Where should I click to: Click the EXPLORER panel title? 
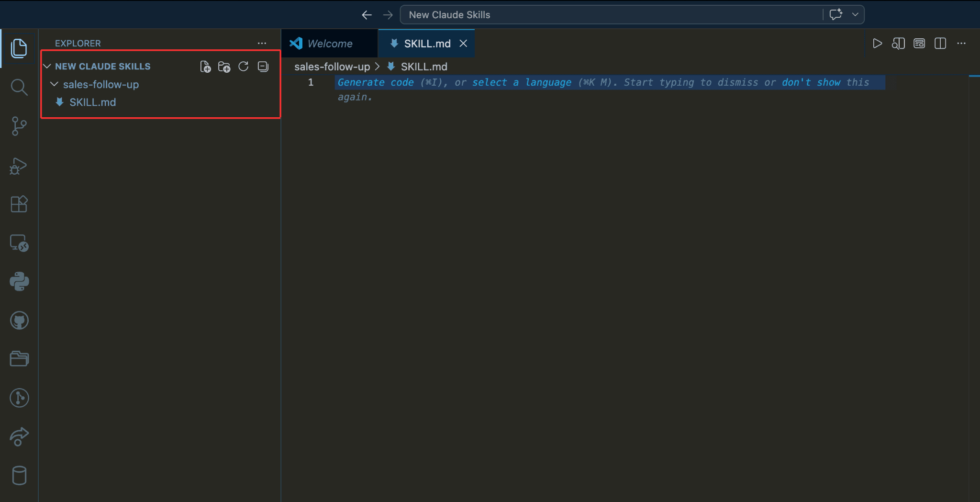click(78, 43)
